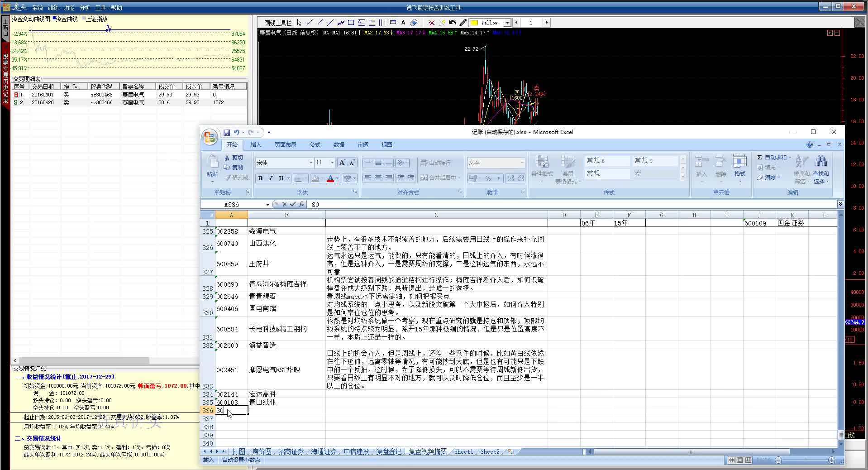Select the pencil drawing tool

(463, 23)
